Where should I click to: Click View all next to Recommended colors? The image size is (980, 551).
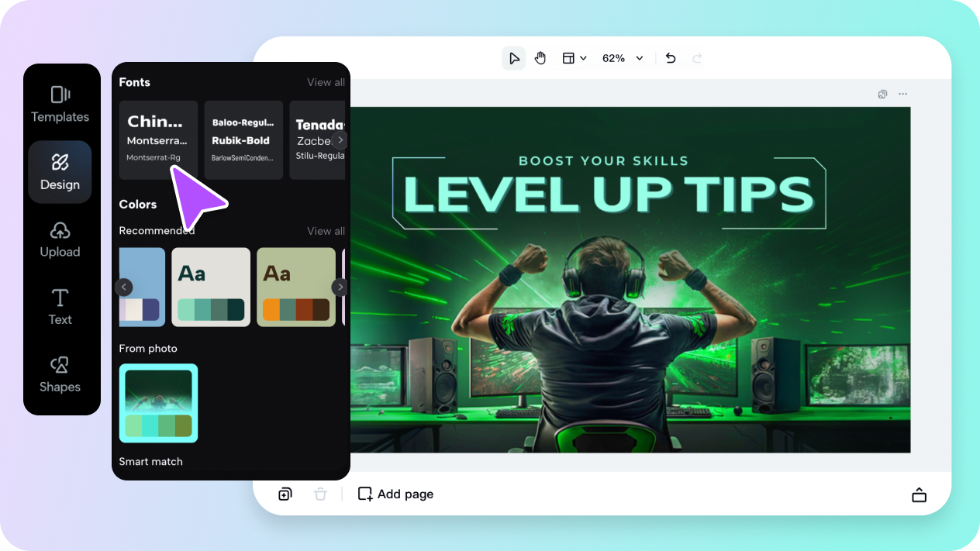(326, 231)
